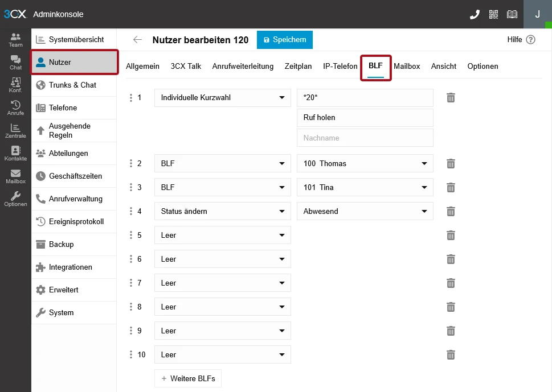Open the QR code icon in header

pos(493,15)
